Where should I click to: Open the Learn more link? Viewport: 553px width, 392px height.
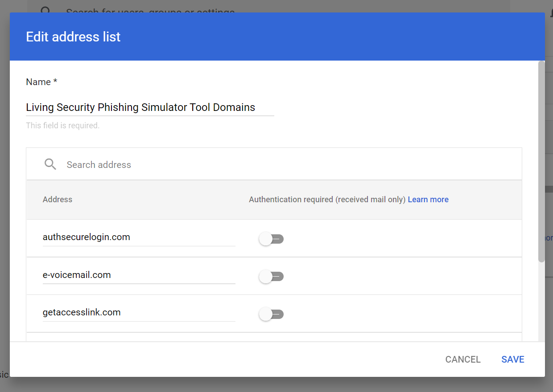tap(428, 200)
